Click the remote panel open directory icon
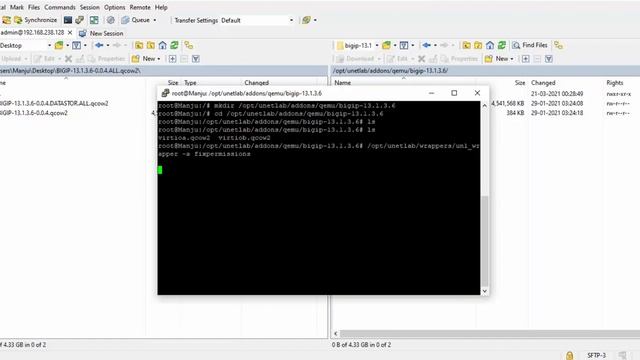 coord(386,45)
